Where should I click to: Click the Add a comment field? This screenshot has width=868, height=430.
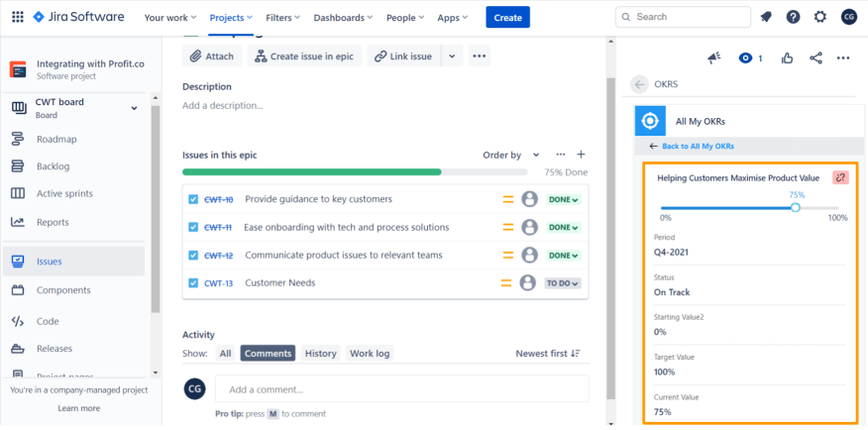click(402, 389)
